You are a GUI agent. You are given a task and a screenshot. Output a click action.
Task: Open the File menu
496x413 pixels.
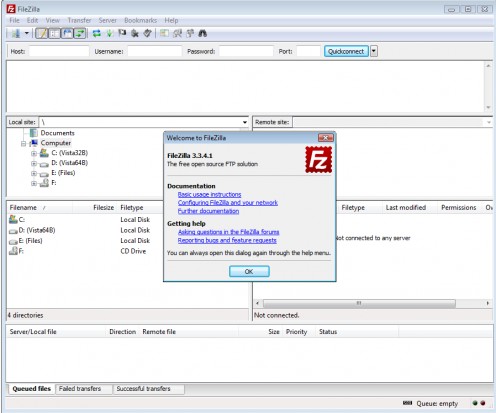point(14,20)
